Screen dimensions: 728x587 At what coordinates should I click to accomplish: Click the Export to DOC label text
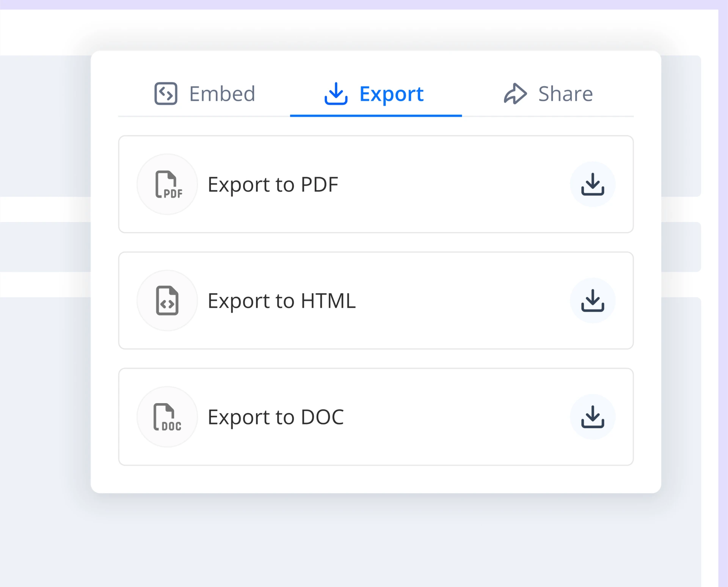(x=276, y=417)
